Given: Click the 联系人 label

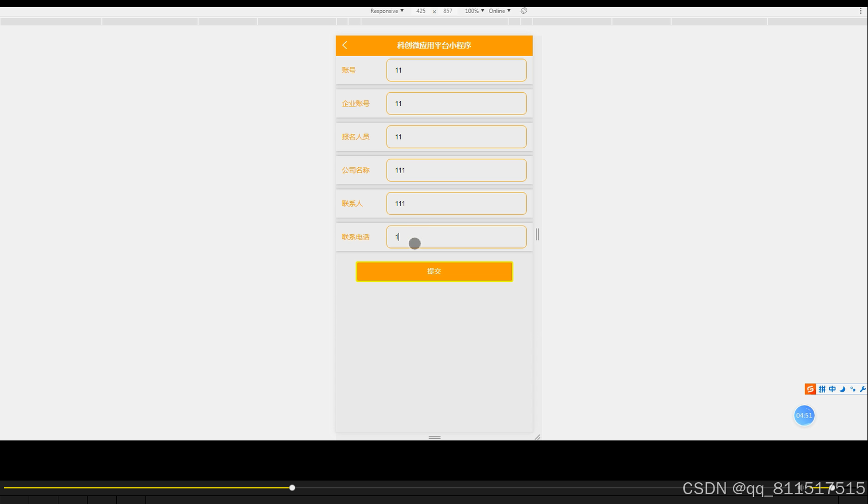Looking at the screenshot, I should click(x=352, y=203).
